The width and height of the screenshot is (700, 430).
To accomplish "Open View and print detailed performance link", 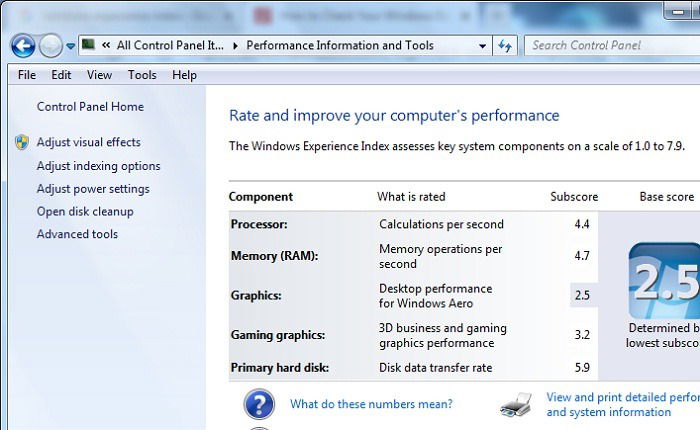I will [x=623, y=404].
